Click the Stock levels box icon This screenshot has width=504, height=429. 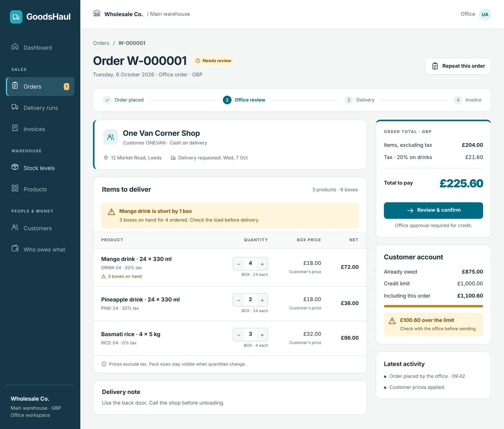coord(15,167)
